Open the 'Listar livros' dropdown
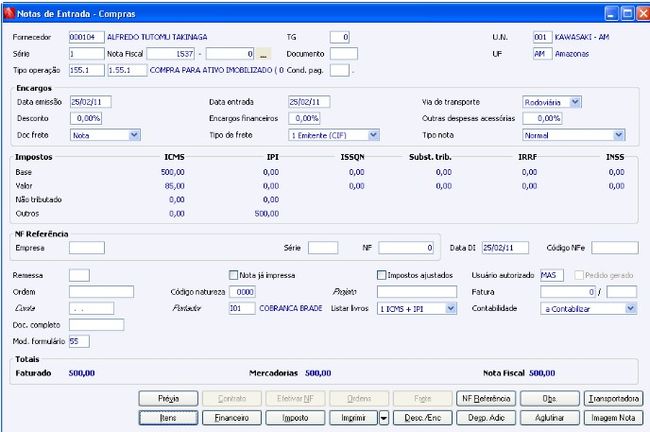This screenshot has height=432, width=650. pyautogui.click(x=451, y=309)
